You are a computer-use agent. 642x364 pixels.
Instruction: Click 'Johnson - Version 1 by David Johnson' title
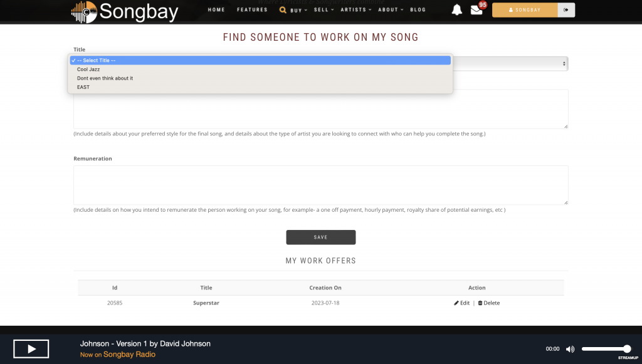(145, 344)
